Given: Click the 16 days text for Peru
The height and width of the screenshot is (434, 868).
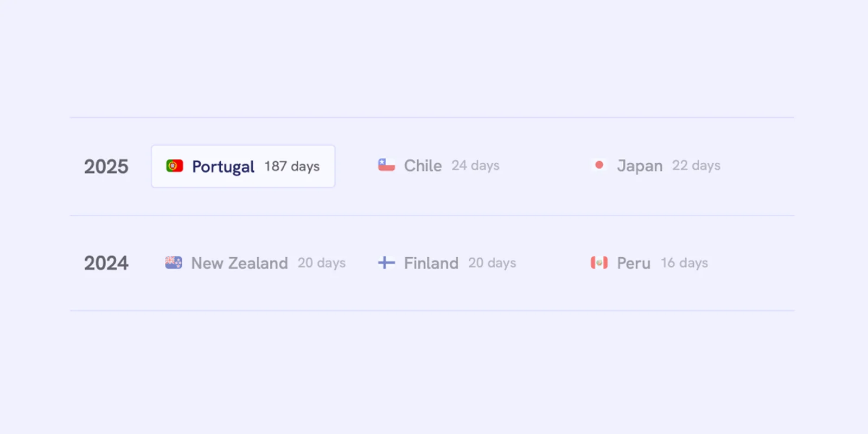Looking at the screenshot, I should click(x=684, y=263).
